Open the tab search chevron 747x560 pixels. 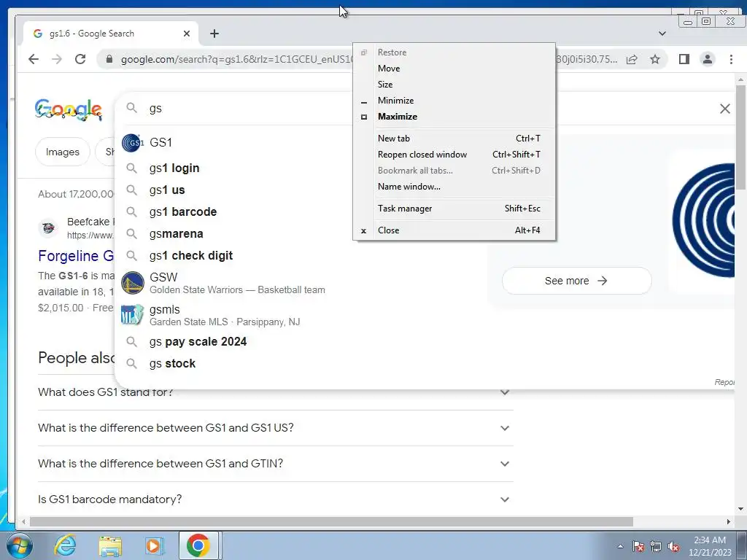coord(662,34)
